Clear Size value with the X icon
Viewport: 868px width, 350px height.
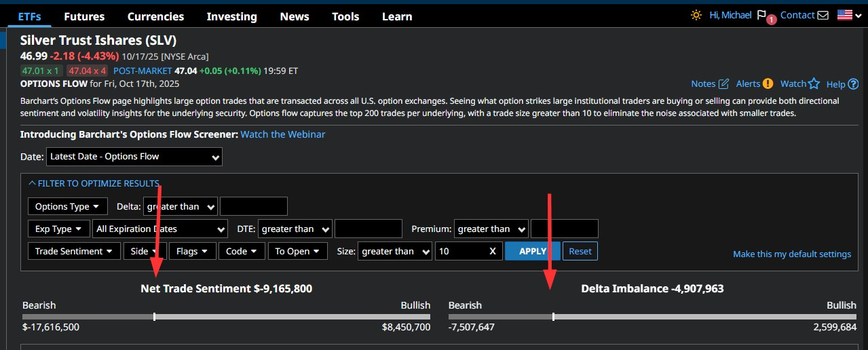point(493,251)
